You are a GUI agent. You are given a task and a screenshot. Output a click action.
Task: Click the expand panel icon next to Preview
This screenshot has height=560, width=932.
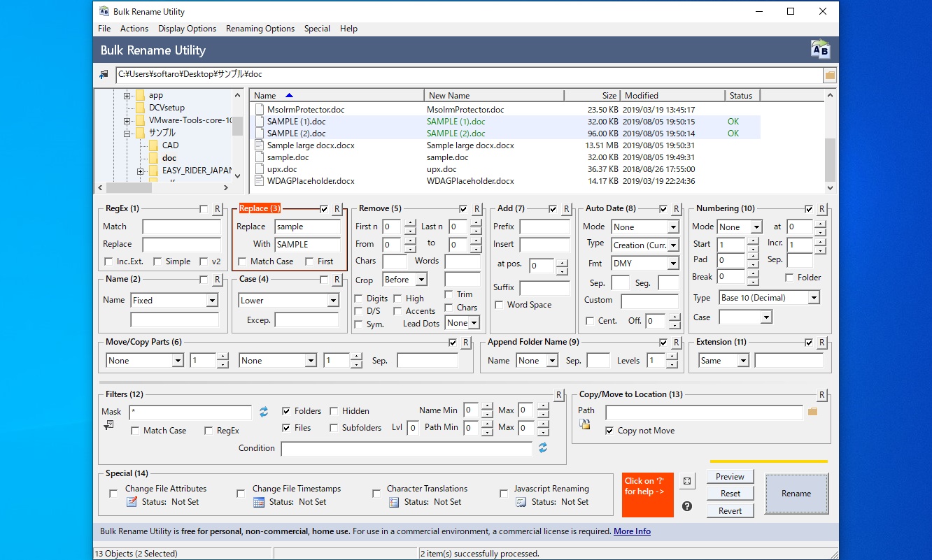(x=687, y=481)
